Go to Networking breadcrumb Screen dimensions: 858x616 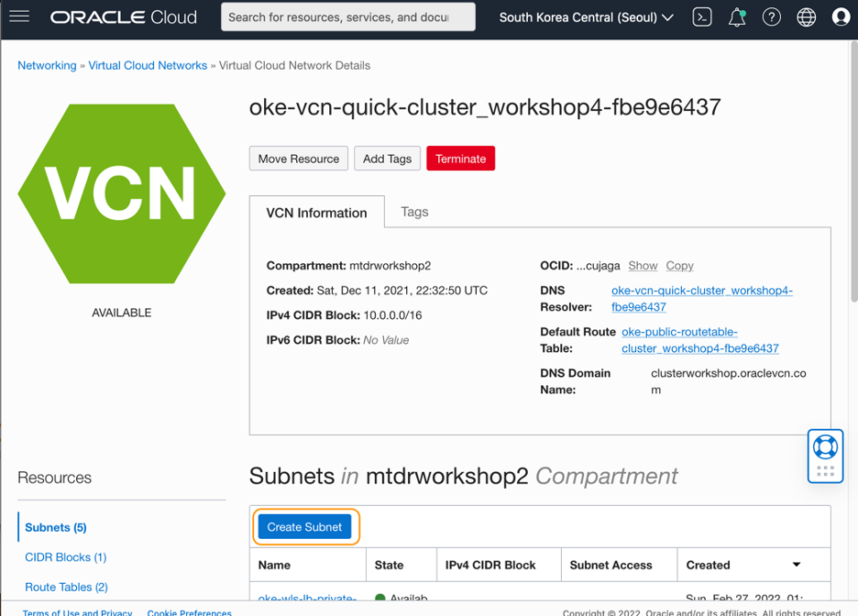(x=47, y=66)
